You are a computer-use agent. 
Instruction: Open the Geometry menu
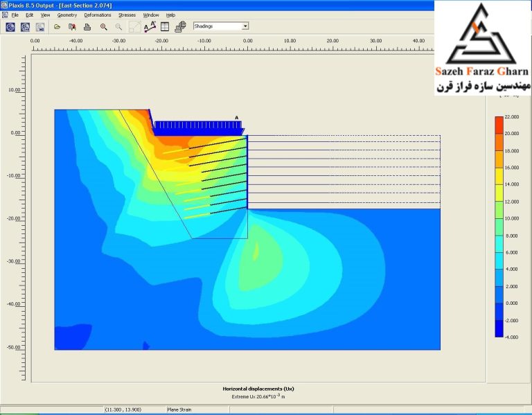pos(67,15)
